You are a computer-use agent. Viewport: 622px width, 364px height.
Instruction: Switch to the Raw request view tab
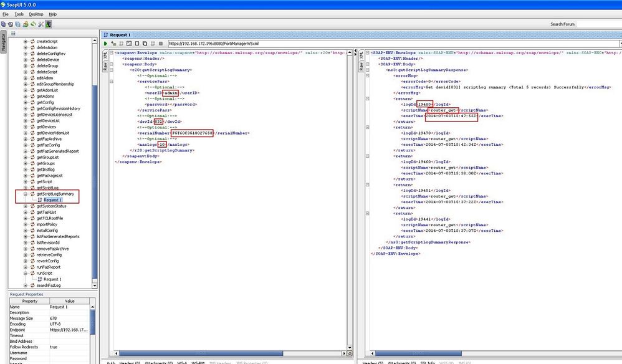105,65
